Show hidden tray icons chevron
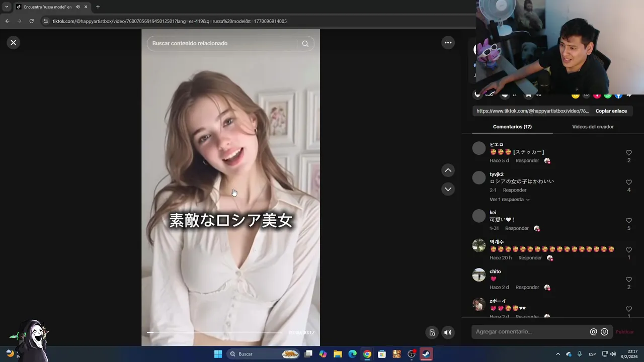Image resolution: width=644 pixels, height=362 pixels. pyautogui.click(x=557, y=354)
